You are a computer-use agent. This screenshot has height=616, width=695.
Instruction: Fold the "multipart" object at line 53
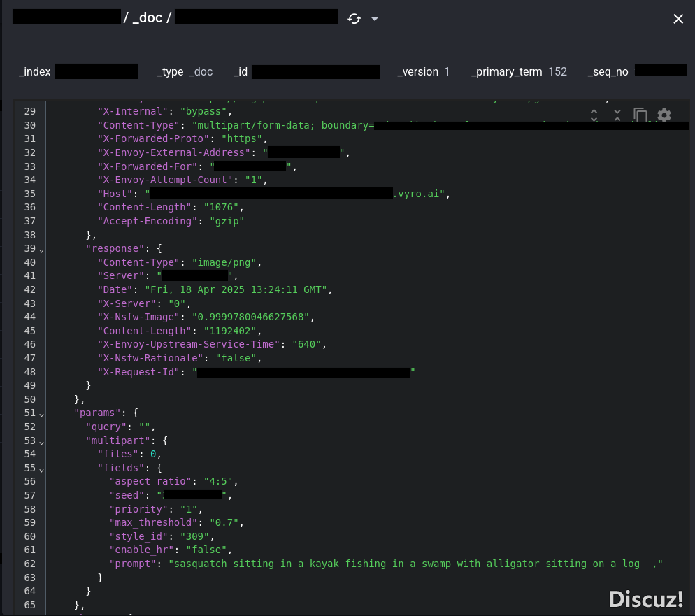[x=42, y=442]
